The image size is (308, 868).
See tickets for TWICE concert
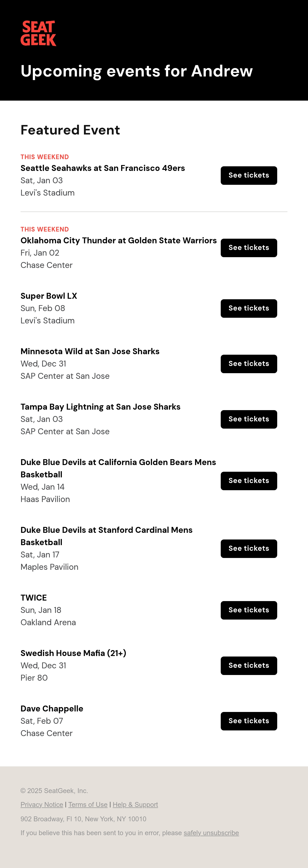pyautogui.click(x=249, y=610)
